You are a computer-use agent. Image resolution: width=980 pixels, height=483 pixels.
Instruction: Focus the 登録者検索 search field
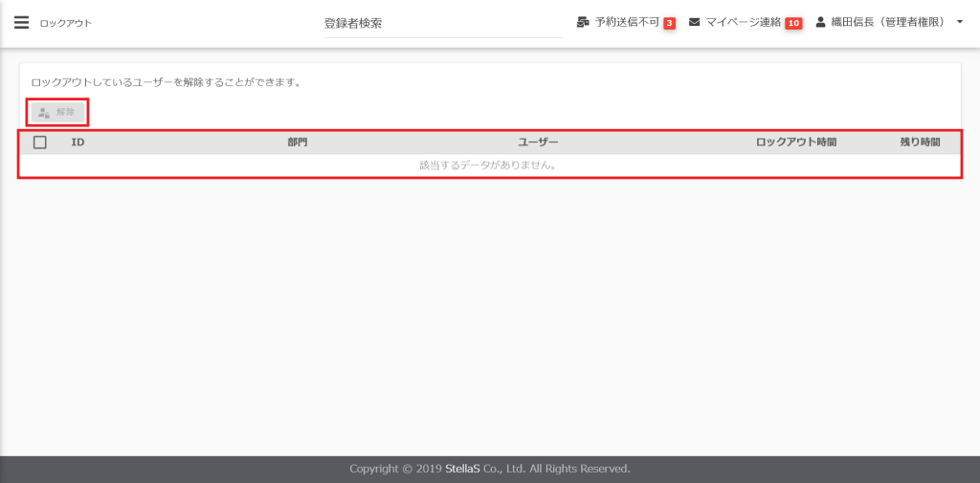[440, 23]
